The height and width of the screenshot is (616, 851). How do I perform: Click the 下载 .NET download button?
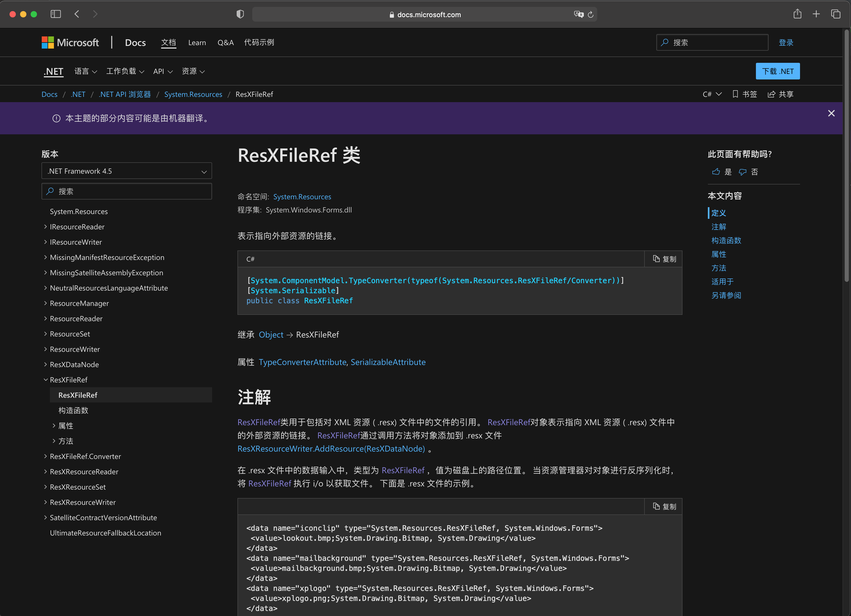[x=778, y=71]
